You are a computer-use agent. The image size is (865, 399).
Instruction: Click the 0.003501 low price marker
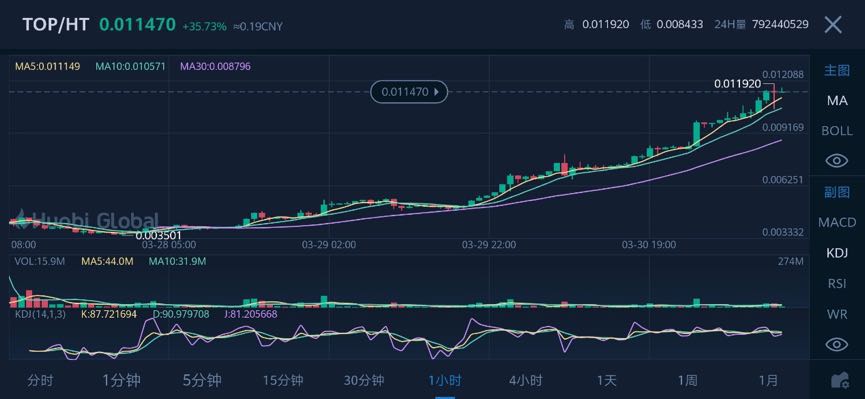(x=158, y=236)
